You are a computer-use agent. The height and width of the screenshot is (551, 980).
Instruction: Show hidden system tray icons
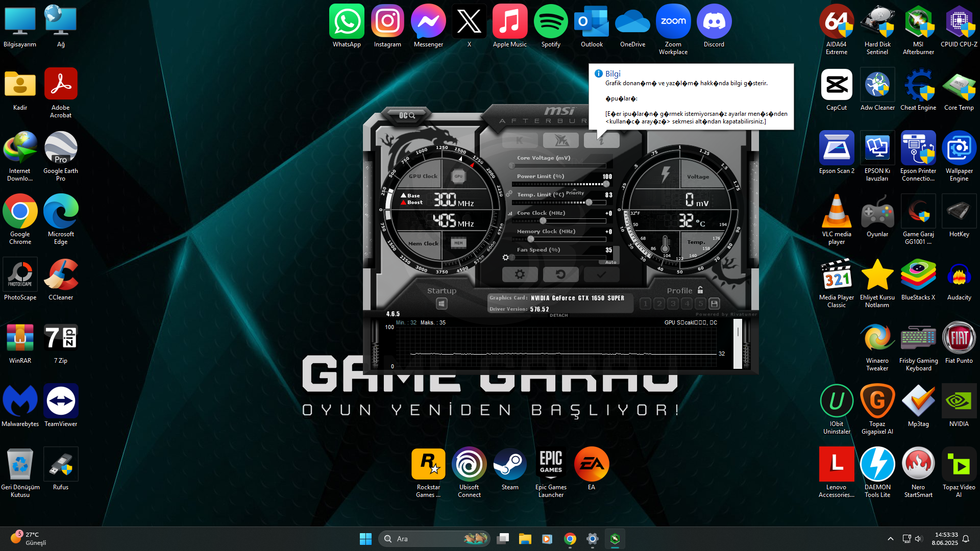(x=891, y=539)
